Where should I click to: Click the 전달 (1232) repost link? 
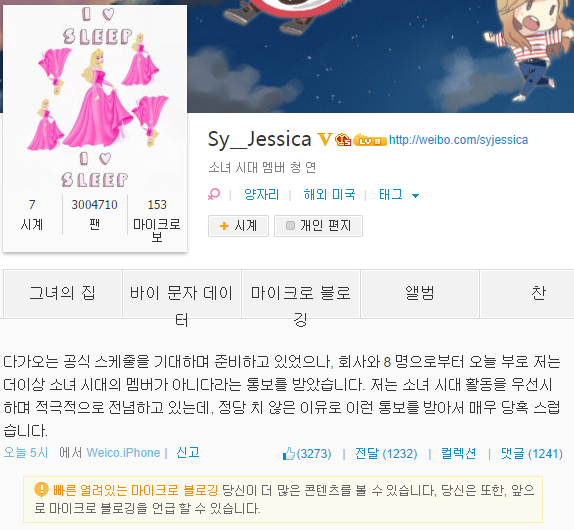coord(386,454)
